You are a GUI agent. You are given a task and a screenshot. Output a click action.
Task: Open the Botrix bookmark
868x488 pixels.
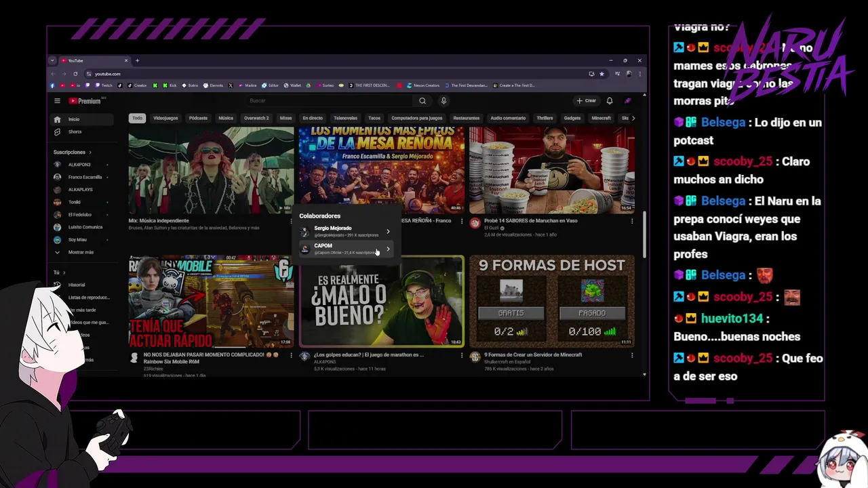[191, 85]
